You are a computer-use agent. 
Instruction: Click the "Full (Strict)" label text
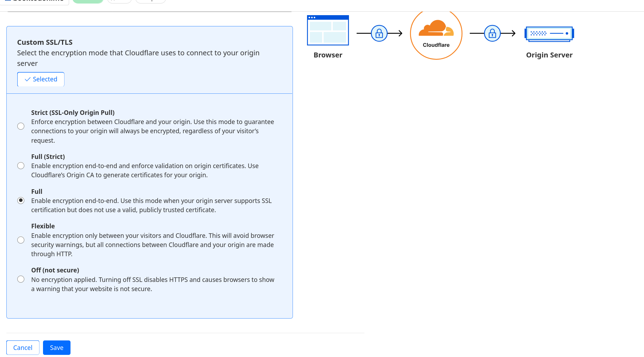point(48,156)
